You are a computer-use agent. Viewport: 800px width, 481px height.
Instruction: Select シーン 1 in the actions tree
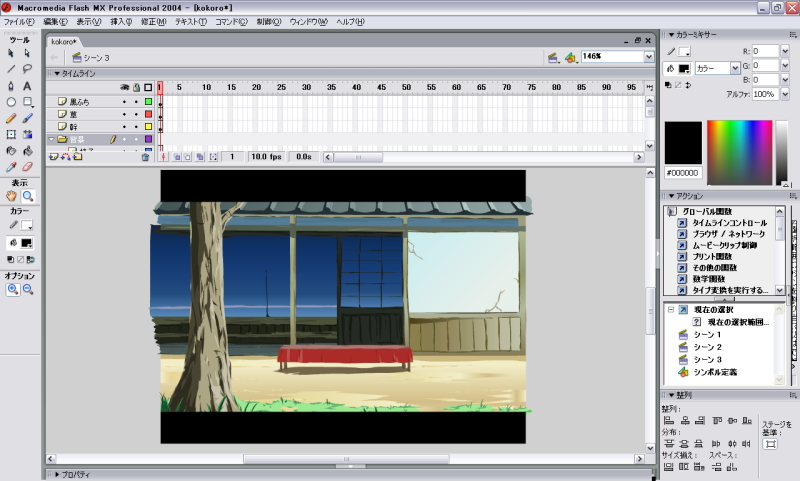(707, 335)
